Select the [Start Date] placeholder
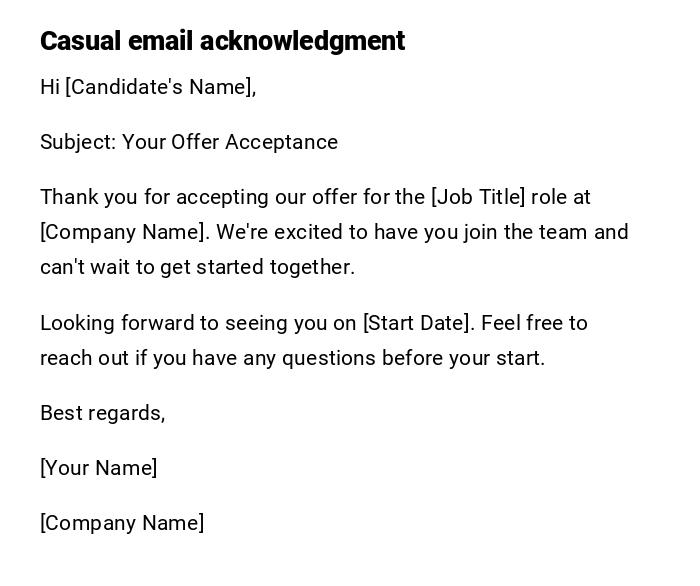Image resolution: width=700 pixels, height=586 pixels. pos(416,323)
